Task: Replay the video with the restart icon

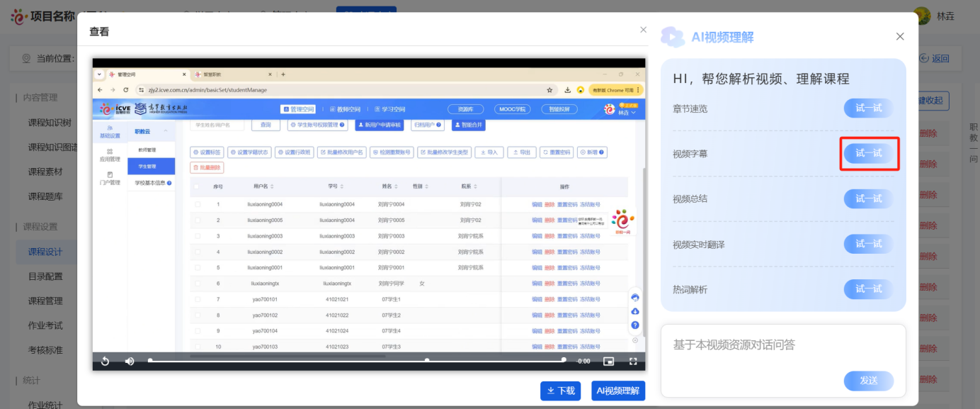Action: 105,362
